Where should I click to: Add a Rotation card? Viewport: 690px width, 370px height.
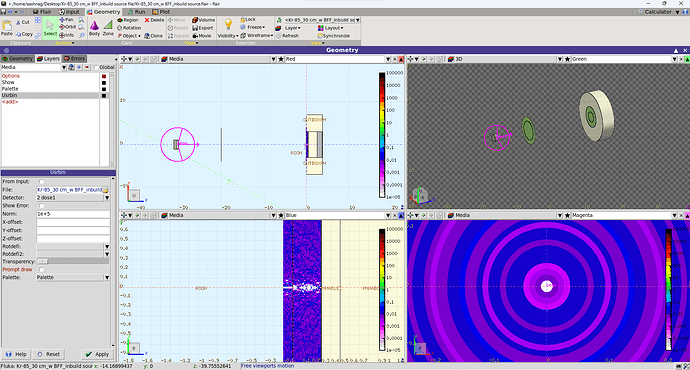point(129,28)
